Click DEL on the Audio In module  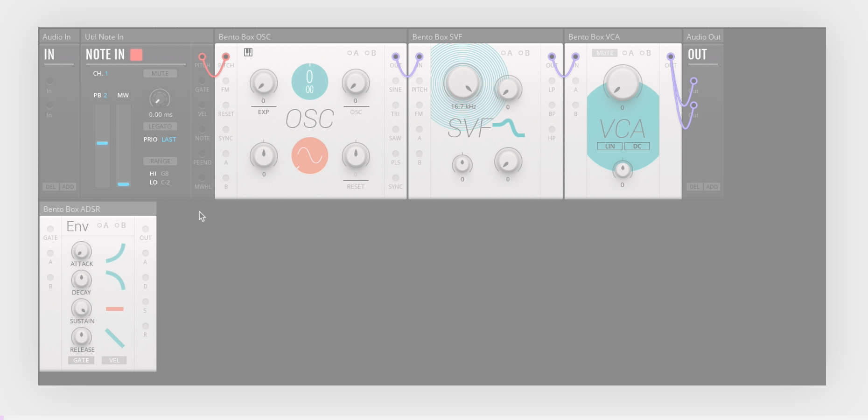[50, 187]
